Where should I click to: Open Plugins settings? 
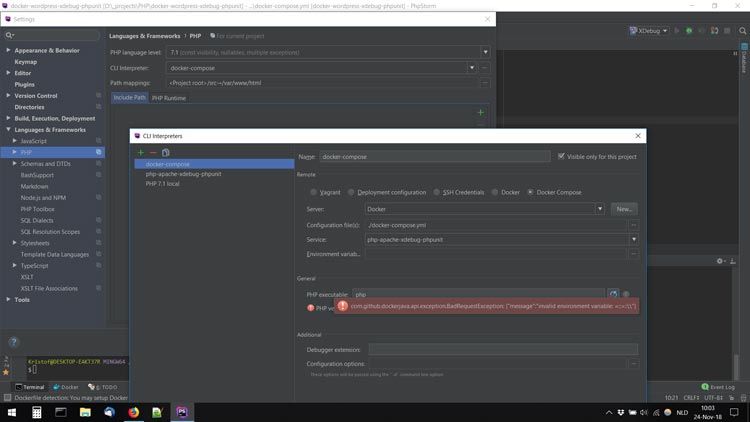(24, 84)
